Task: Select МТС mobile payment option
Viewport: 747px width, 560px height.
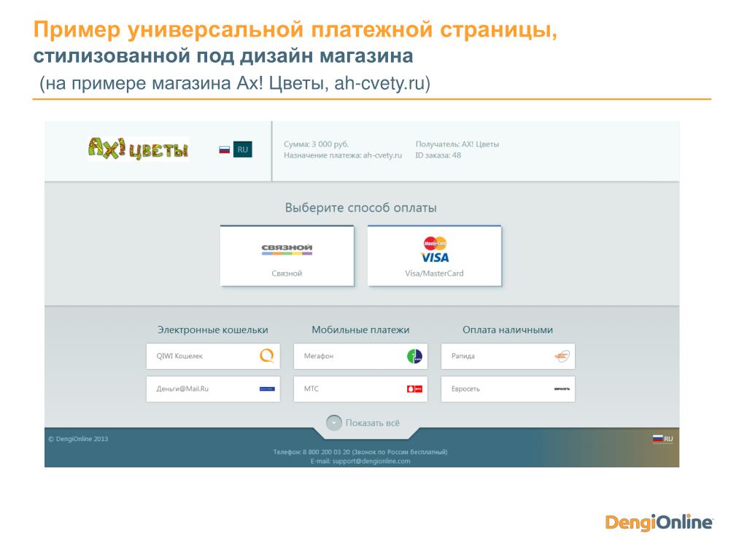Action: (x=360, y=389)
